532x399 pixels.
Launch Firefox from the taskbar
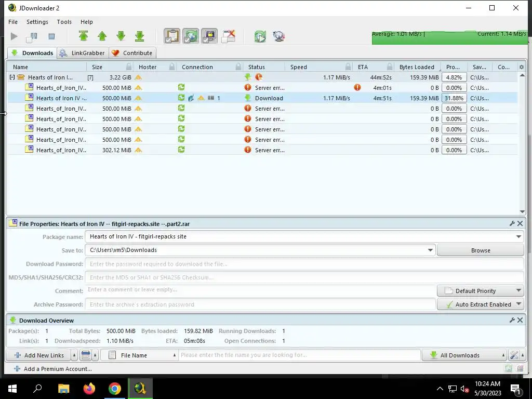(x=89, y=389)
